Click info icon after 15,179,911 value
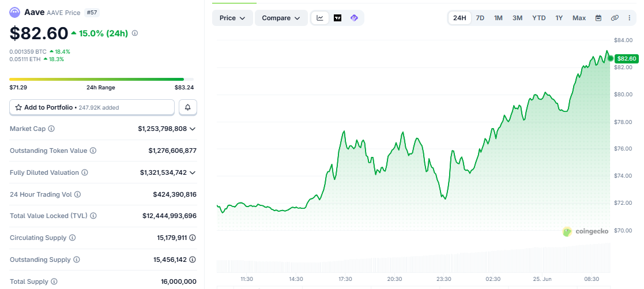The height and width of the screenshot is (289, 644). 192,238
